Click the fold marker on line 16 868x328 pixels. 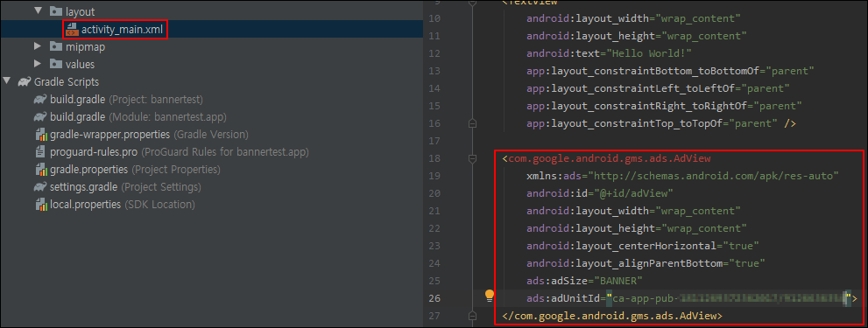pyautogui.click(x=472, y=124)
